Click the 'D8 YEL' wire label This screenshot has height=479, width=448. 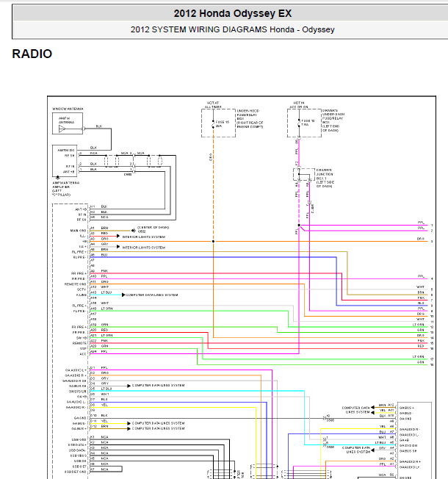point(99,405)
